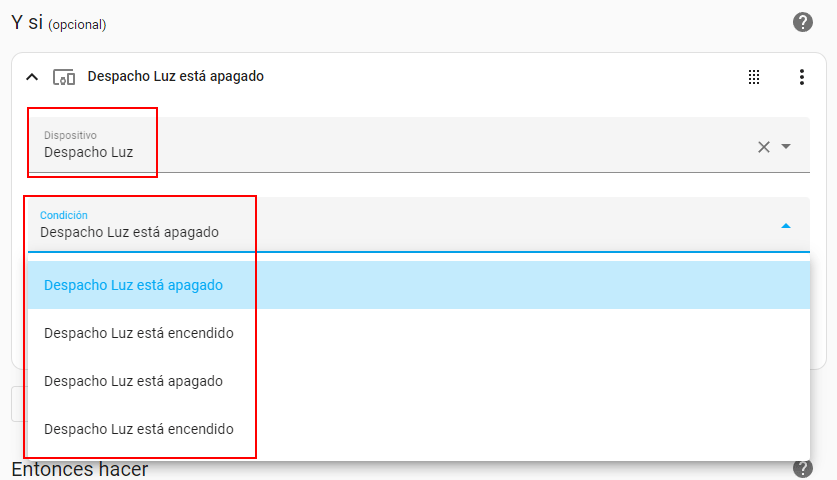Open help for the 'Y si' section
This screenshot has height=480, width=837.
[x=803, y=22]
